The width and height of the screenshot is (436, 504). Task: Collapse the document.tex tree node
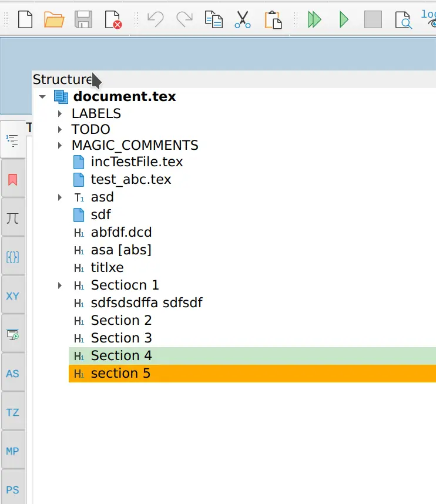(42, 97)
